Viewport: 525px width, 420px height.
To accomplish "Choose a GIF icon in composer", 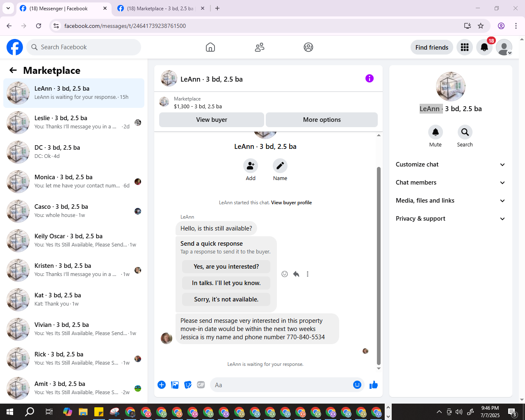I will pyautogui.click(x=201, y=385).
